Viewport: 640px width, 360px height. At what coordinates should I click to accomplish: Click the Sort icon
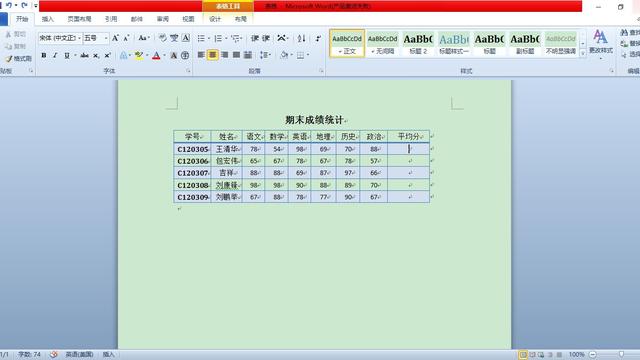[x=301, y=38]
